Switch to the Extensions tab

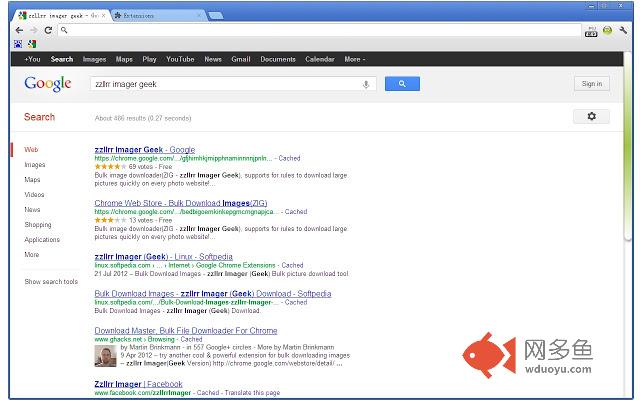pos(157,16)
